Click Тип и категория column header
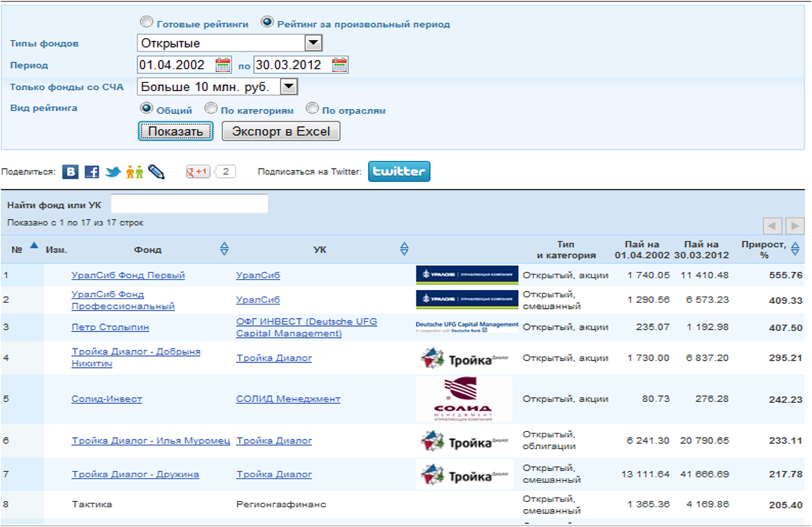 point(567,249)
